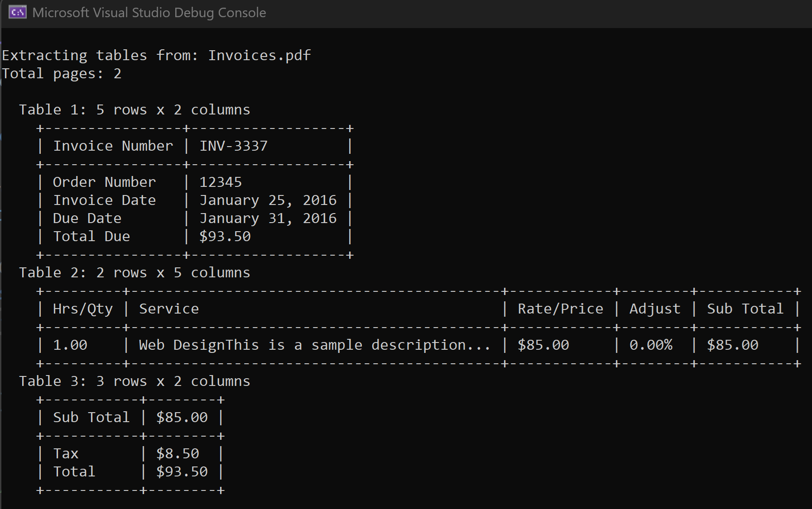Click the 'Due Date' label
Viewport: 812px width, 509px height.
coord(87,218)
